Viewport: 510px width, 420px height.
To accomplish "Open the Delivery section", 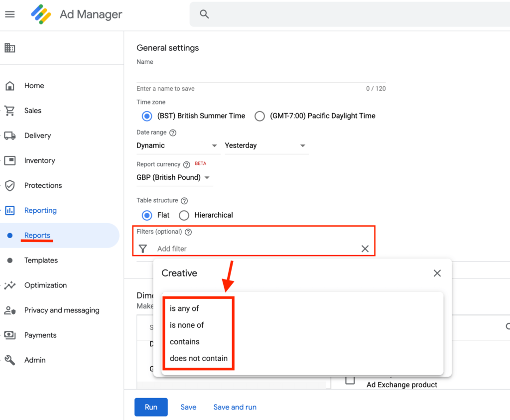I will (37, 135).
